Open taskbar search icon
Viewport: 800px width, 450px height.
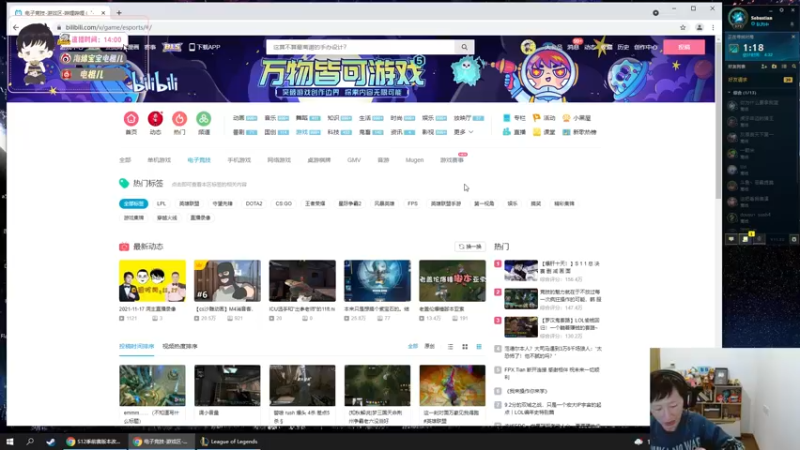click(x=30, y=441)
